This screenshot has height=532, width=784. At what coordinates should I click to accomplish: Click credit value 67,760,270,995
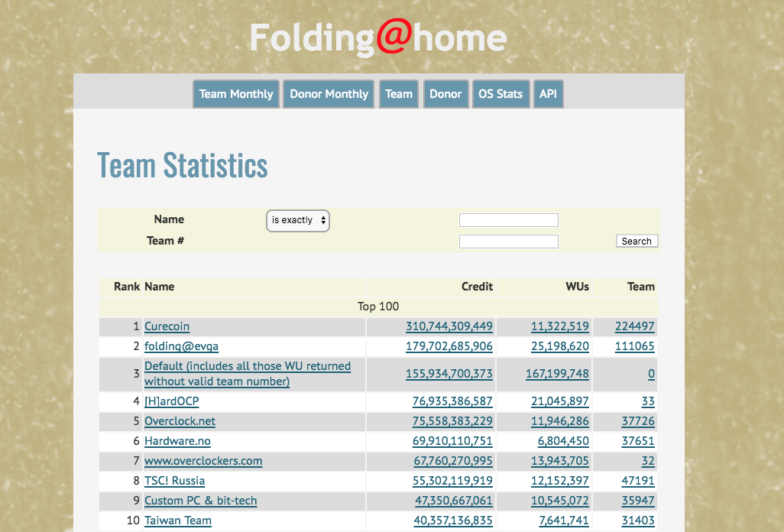pyautogui.click(x=453, y=461)
